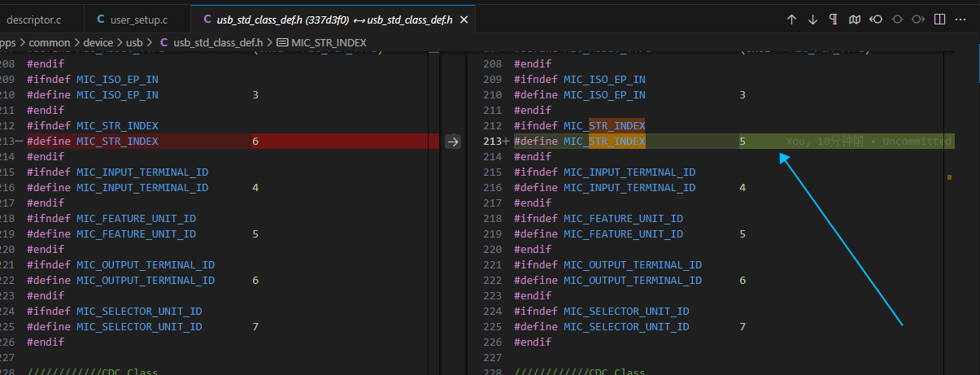Switch to the user_setup.c tab
This screenshot has height=375, width=980.
click(x=137, y=18)
